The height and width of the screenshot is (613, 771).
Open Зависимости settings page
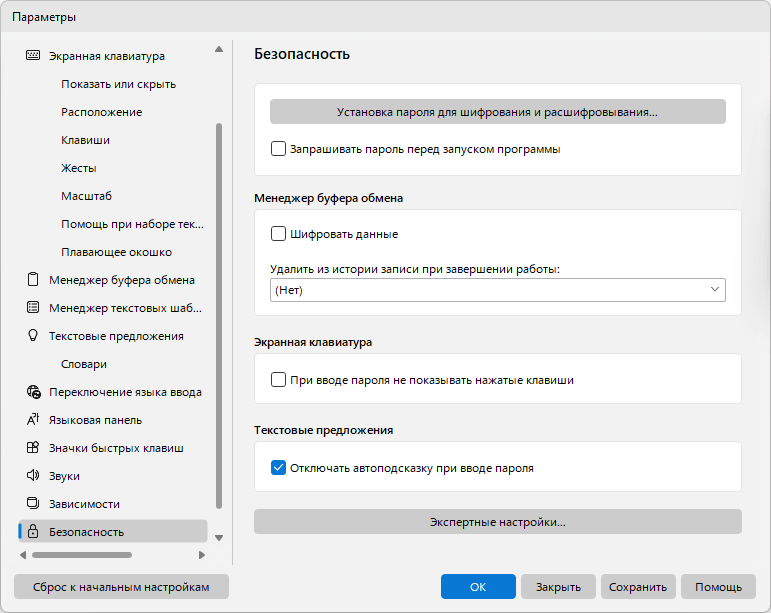pos(84,504)
